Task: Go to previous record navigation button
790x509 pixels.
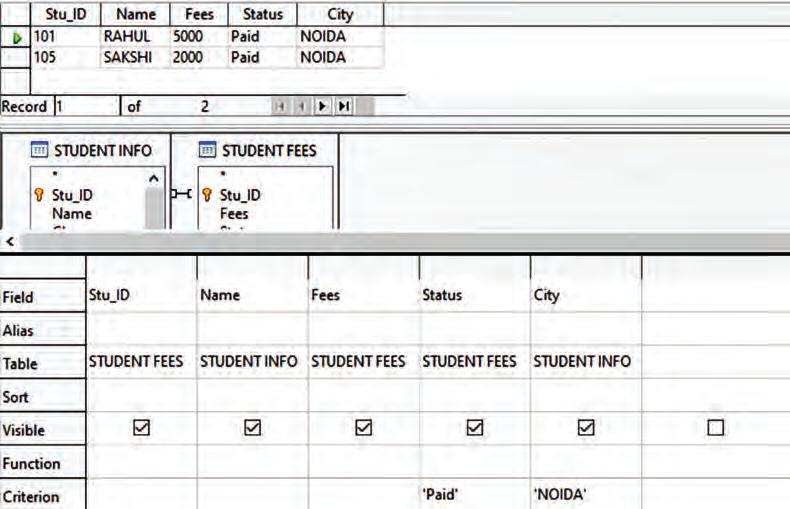Action: [301, 106]
